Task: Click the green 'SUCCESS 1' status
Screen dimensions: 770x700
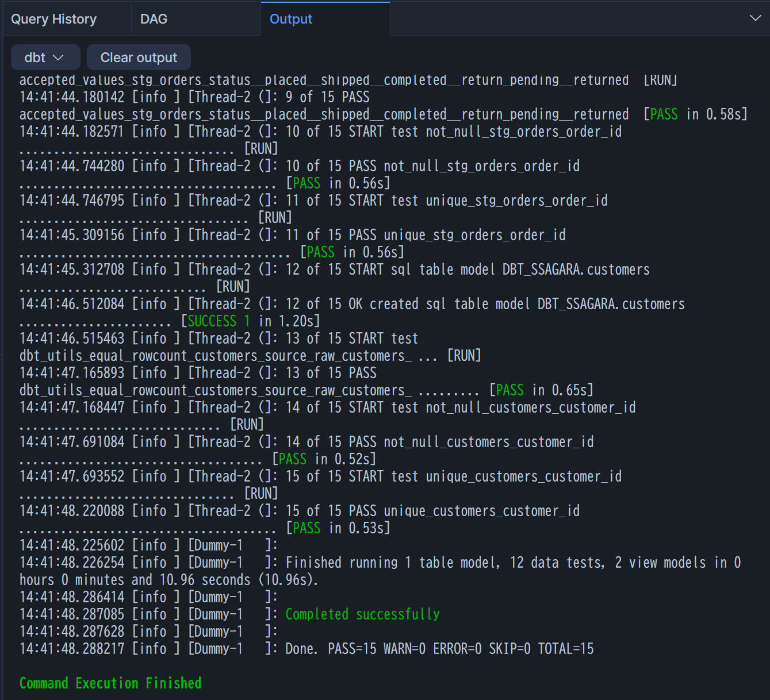Action: 219,321
